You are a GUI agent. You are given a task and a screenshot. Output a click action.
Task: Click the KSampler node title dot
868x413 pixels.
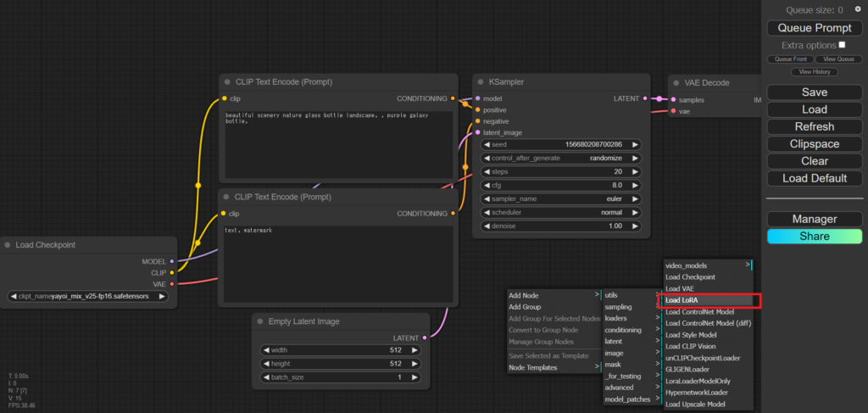pyautogui.click(x=481, y=82)
